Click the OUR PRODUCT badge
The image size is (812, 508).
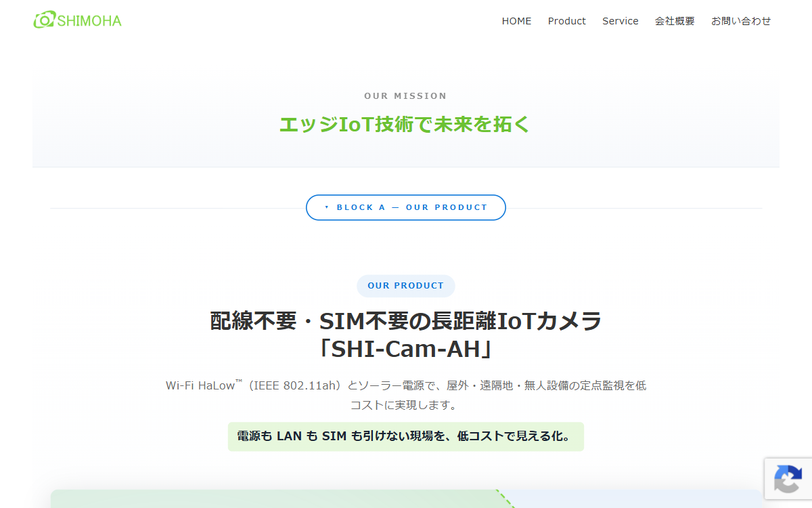(x=406, y=286)
